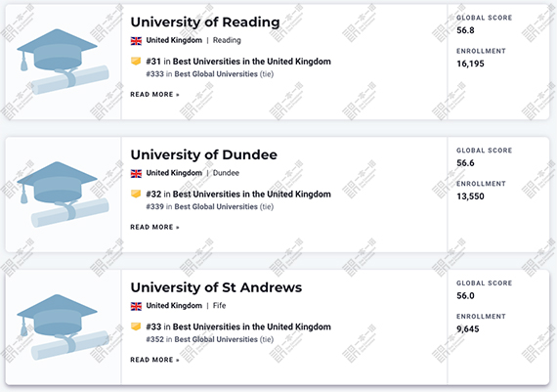Click the University of Reading graduation cap image
The width and height of the screenshot is (557, 392).
[x=63, y=62]
